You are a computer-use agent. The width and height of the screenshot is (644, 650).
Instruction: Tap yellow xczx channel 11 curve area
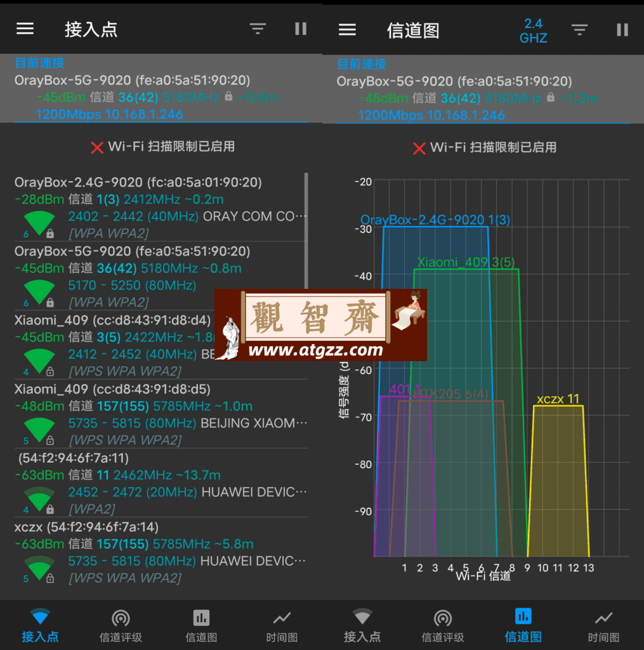pyautogui.click(x=558, y=481)
